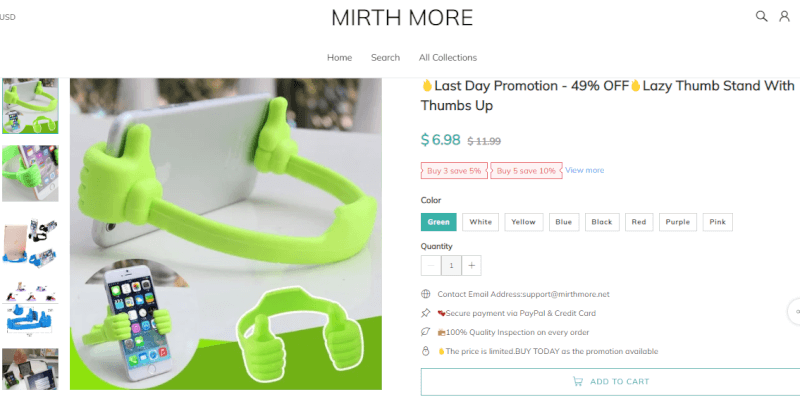This screenshot has height=397, width=800.
Task: Select the Blue color option
Action: click(564, 222)
